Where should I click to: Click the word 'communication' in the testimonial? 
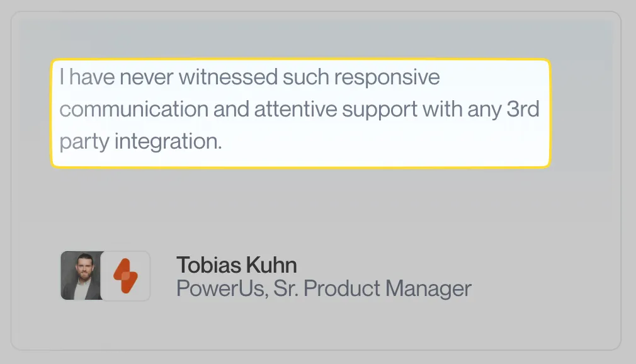click(x=133, y=109)
